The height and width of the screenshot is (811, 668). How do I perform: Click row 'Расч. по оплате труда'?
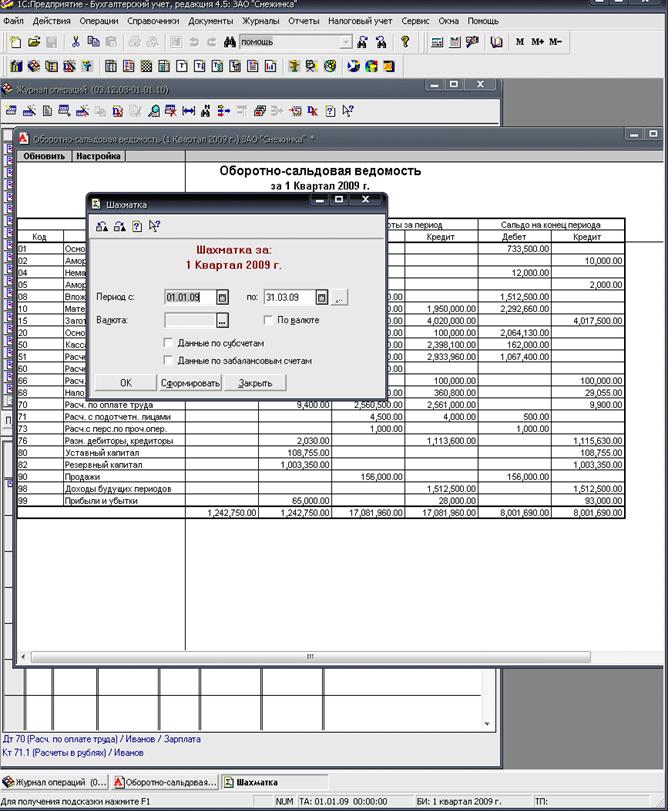(321, 404)
